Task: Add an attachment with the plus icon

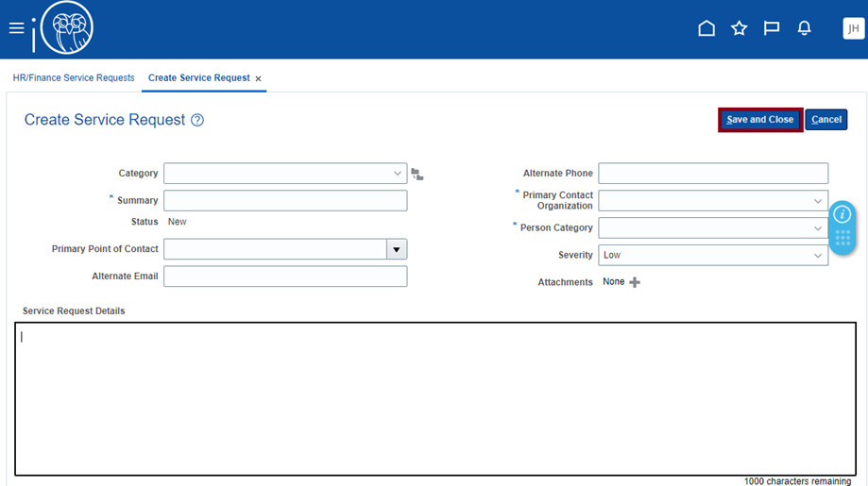Action: tap(635, 282)
